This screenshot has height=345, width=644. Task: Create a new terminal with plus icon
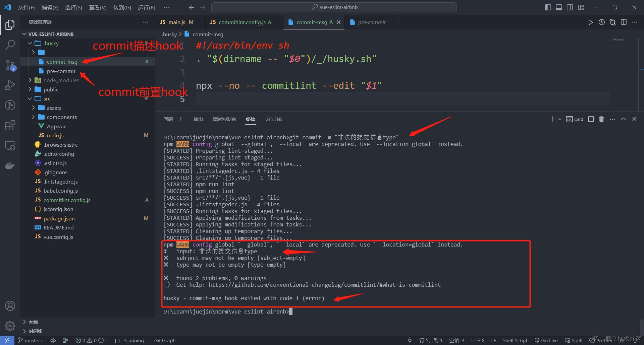coord(553,119)
